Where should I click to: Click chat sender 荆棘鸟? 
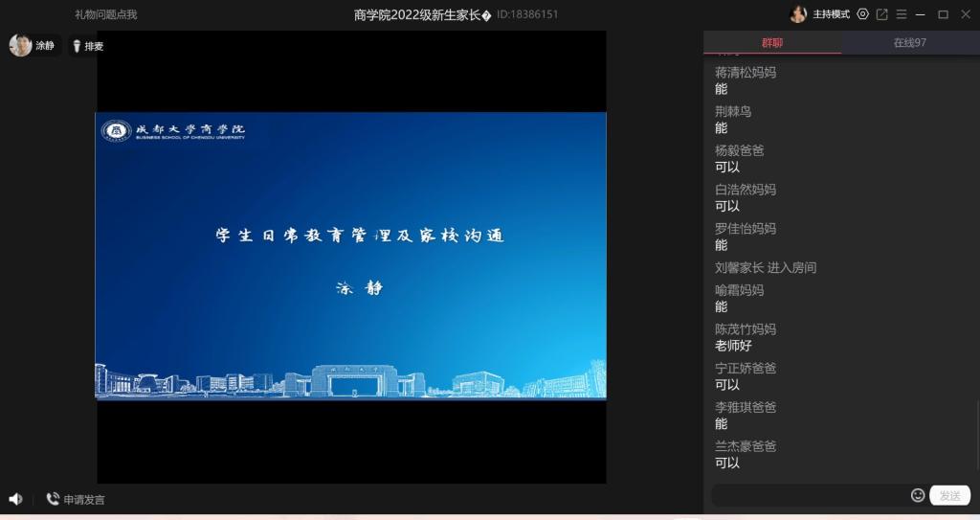(x=733, y=111)
